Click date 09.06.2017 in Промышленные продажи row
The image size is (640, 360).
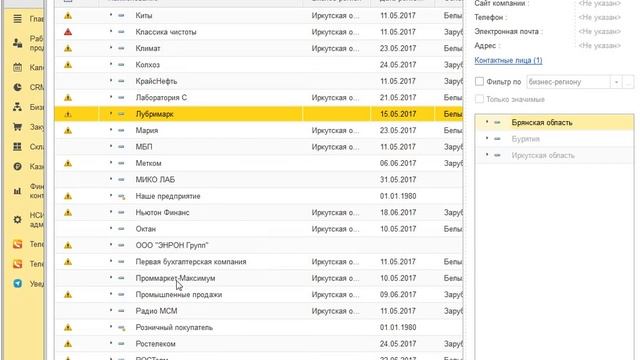point(398,294)
